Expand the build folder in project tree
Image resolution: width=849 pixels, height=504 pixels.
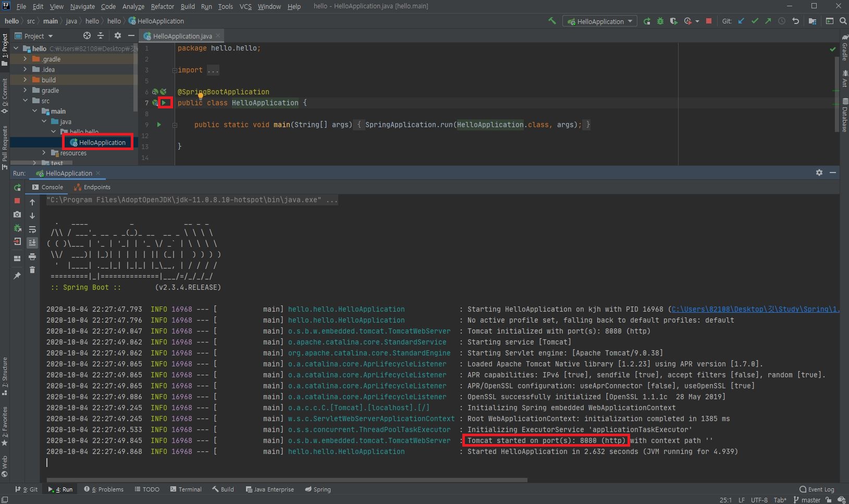click(24, 80)
